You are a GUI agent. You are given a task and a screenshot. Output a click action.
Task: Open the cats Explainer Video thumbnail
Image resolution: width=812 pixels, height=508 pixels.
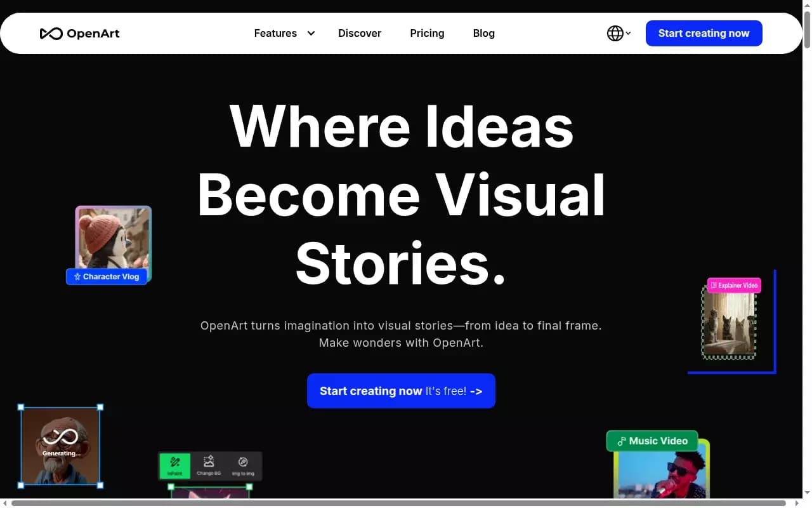tap(729, 324)
